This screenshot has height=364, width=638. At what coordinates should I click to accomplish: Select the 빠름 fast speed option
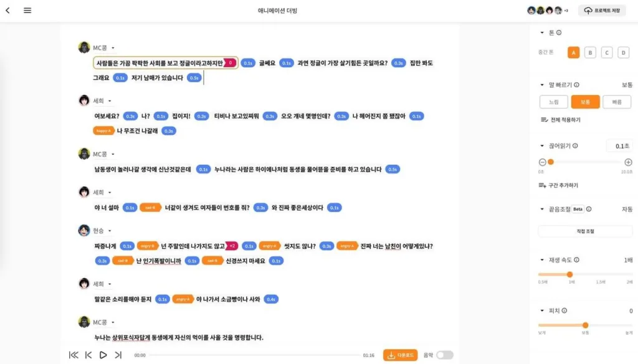(x=617, y=102)
